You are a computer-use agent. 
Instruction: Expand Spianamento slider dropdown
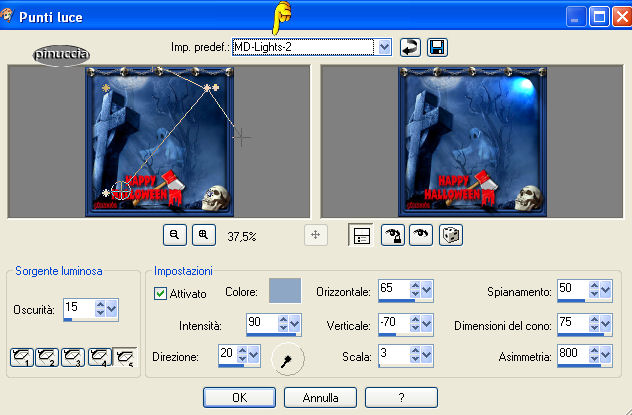[606, 290]
